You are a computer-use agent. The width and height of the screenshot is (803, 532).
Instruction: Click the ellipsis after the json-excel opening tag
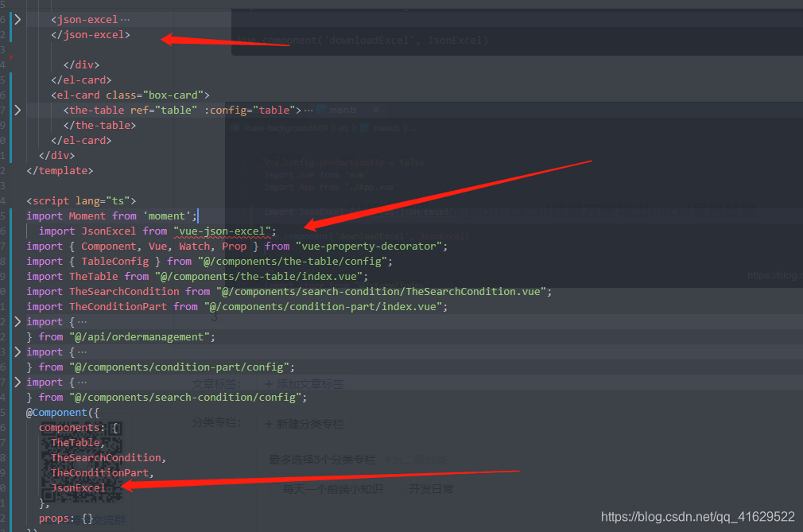pos(122,18)
